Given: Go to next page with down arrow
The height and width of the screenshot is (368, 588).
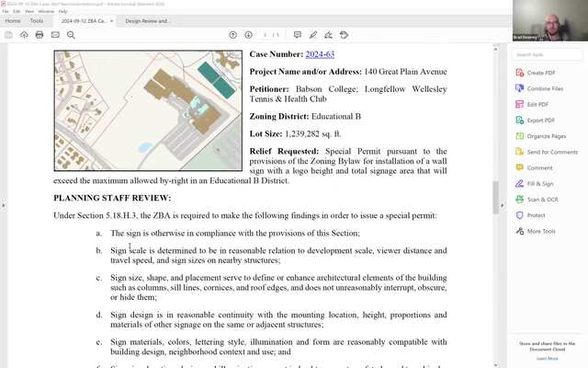Looking at the screenshot, I should coord(248,35).
